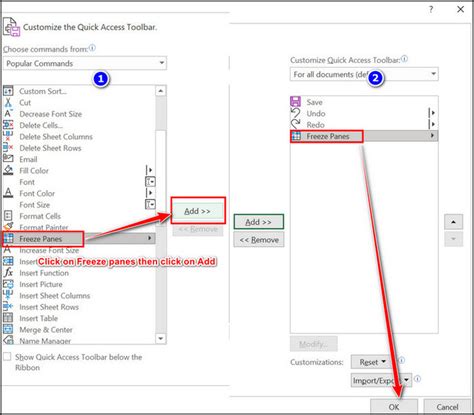Screen dimensions: 474x415
Task: Click the Freeze Panes icon in left list
Action: tap(8, 238)
